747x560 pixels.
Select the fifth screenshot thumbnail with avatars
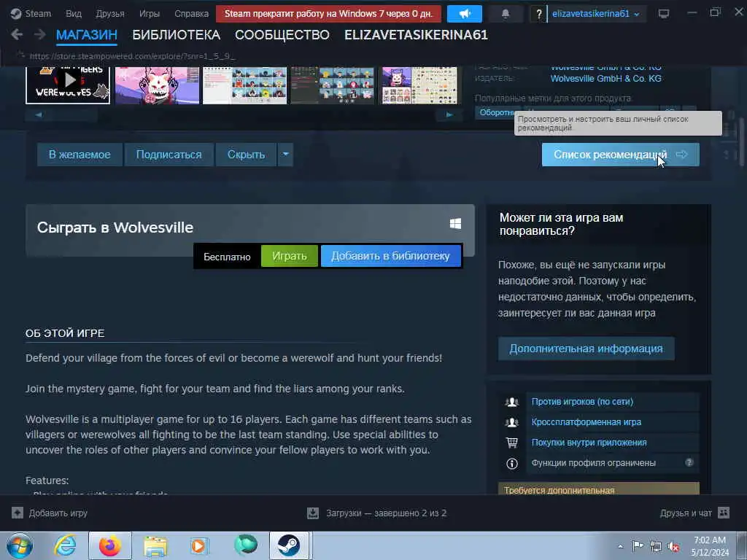pos(419,85)
